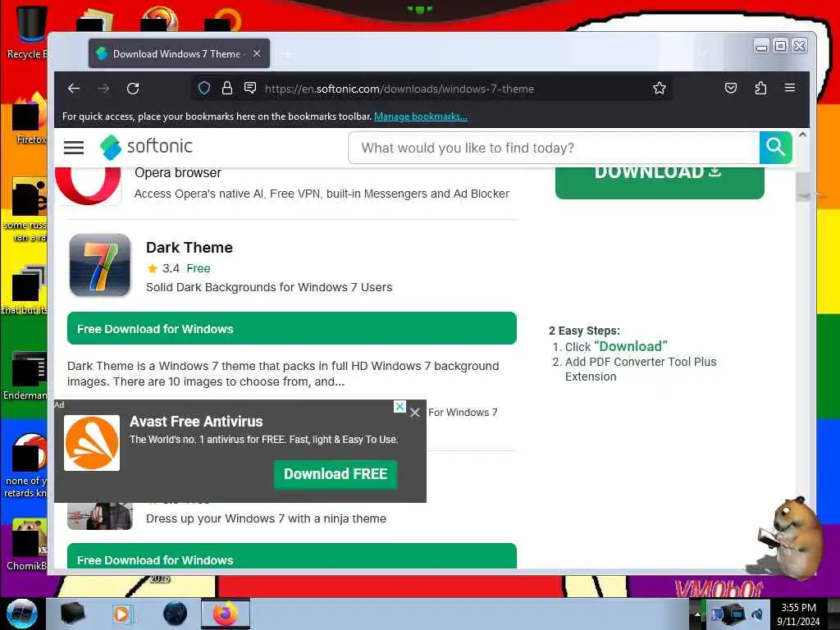This screenshot has width=840, height=630.
Task: Click the volume tray icon
Action: 757,614
